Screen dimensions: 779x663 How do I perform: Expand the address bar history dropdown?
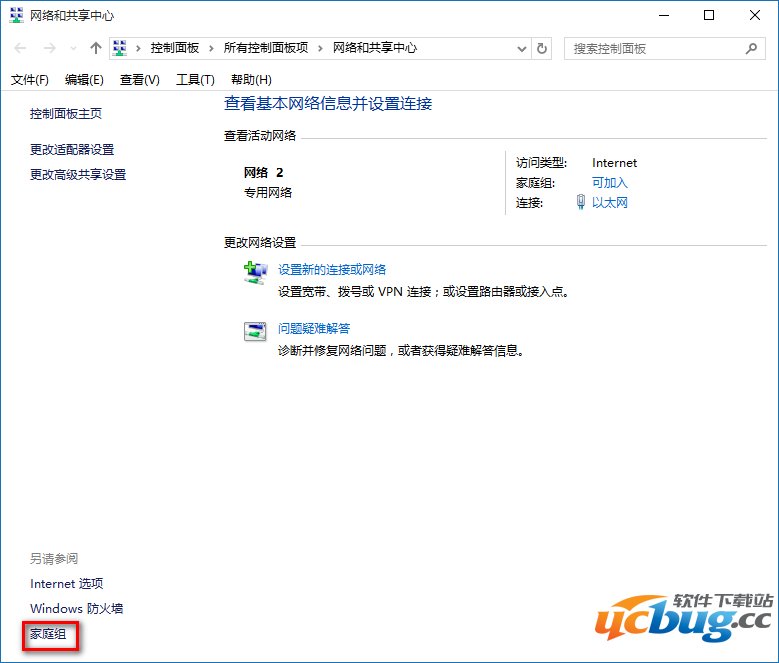[x=521, y=48]
